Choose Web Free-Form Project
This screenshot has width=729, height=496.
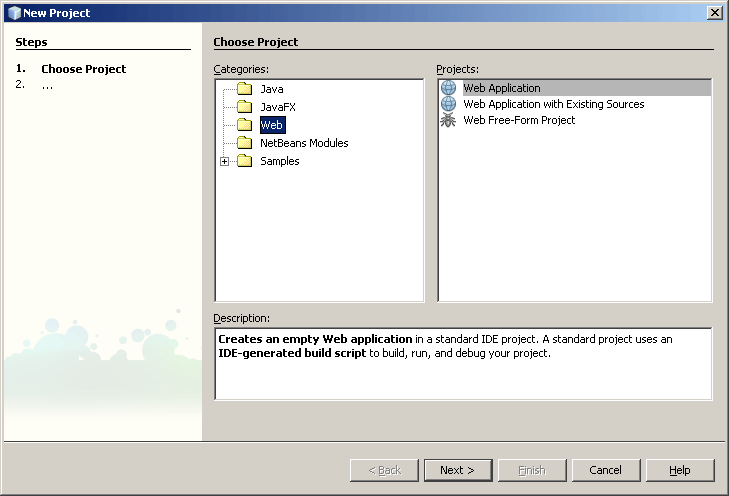pos(519,120)
